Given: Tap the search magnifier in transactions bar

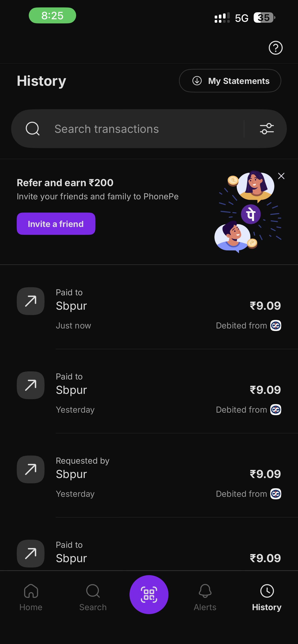Looking at the screenshot, I should click(32, 129).
